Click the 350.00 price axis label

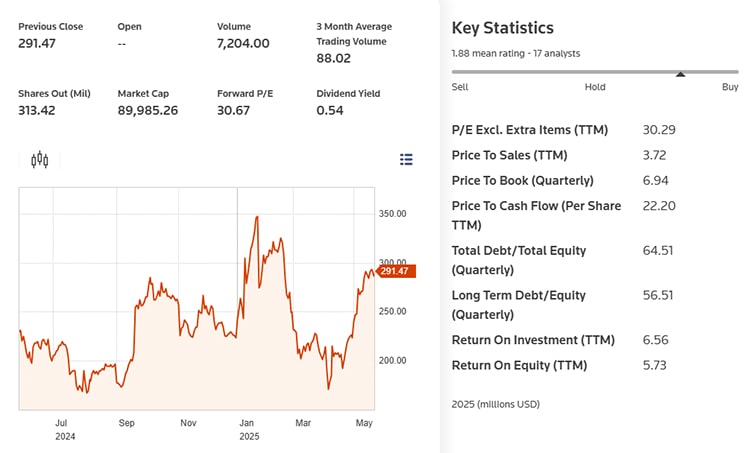[x=393, y=213]
